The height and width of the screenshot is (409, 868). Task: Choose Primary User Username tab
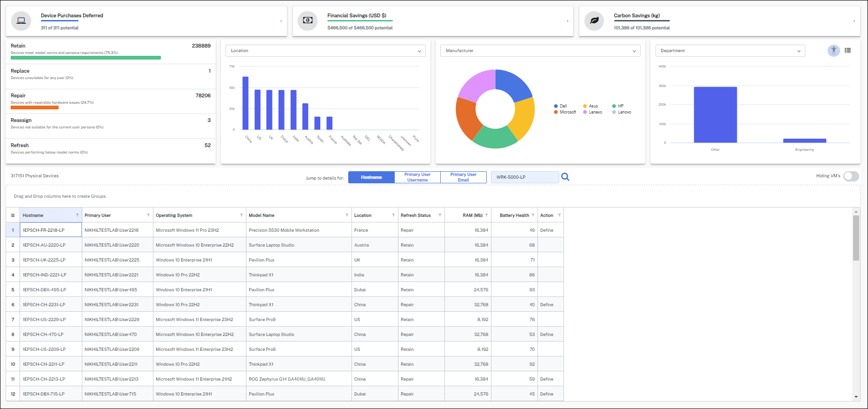[417, 177]
